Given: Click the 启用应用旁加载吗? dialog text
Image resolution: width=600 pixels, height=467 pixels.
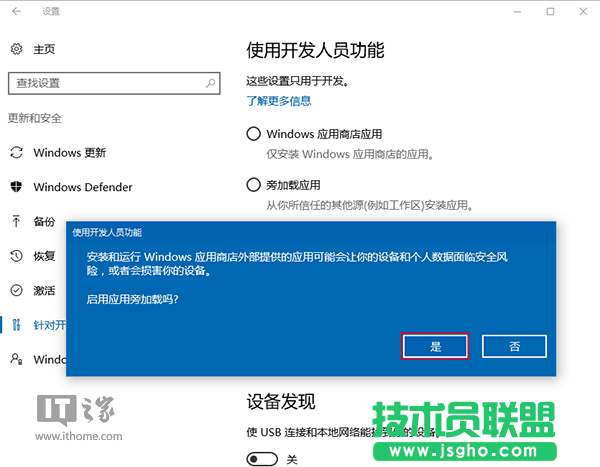Looking at the screenshot, I should pos(132,299).
